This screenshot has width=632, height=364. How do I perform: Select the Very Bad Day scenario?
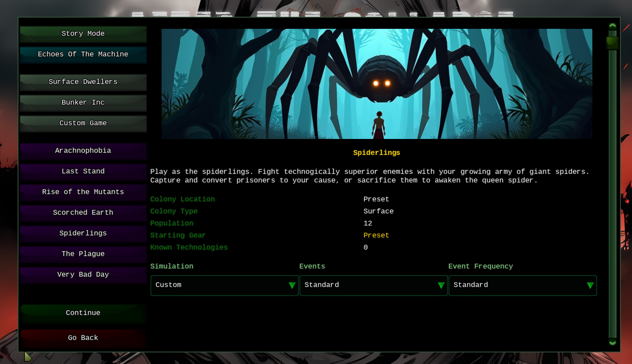click(x=83, y=275)
